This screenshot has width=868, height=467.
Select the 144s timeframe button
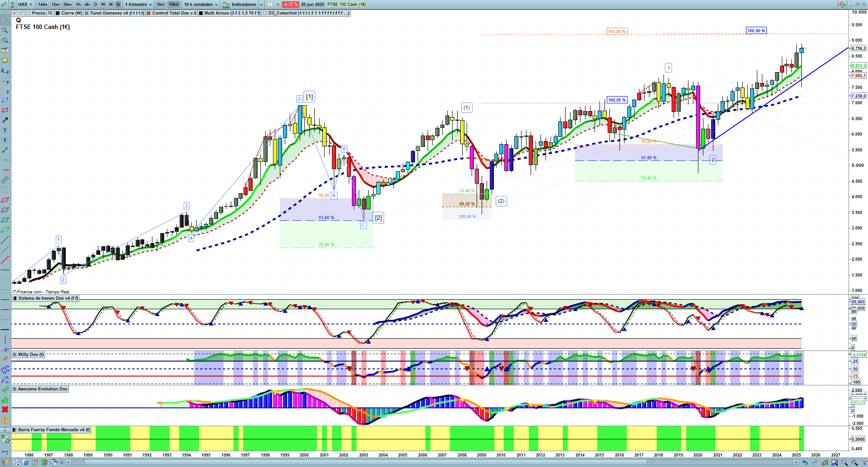(x=43, y=5)
